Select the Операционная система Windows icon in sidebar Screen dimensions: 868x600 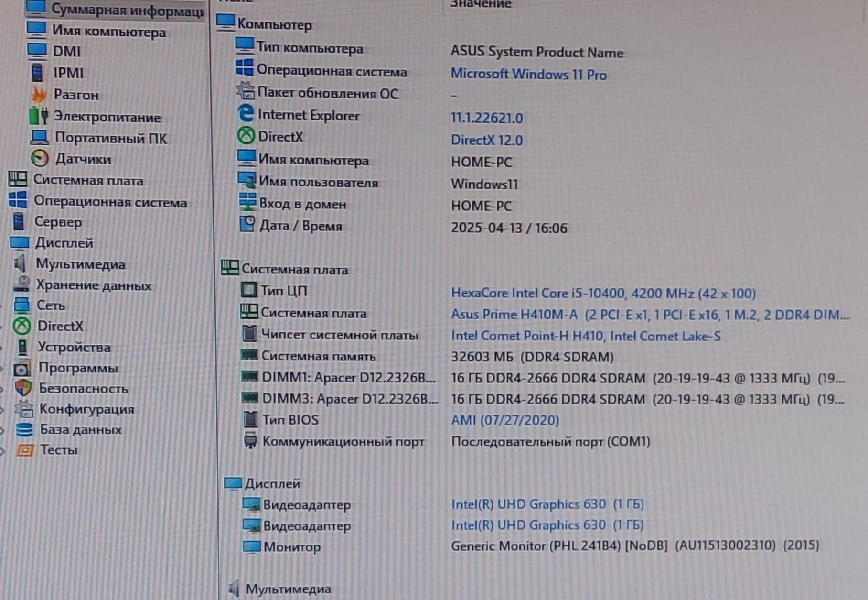[x=18, y=201]
